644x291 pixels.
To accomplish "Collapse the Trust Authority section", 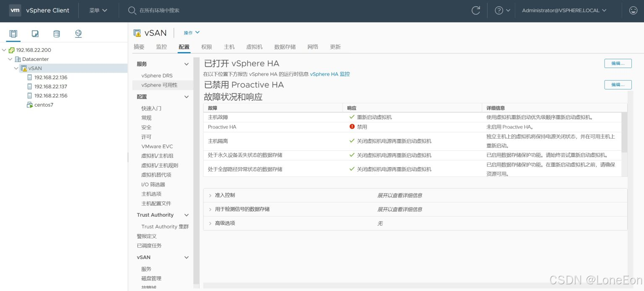I will pyautogui.click(x=187, y=215).
